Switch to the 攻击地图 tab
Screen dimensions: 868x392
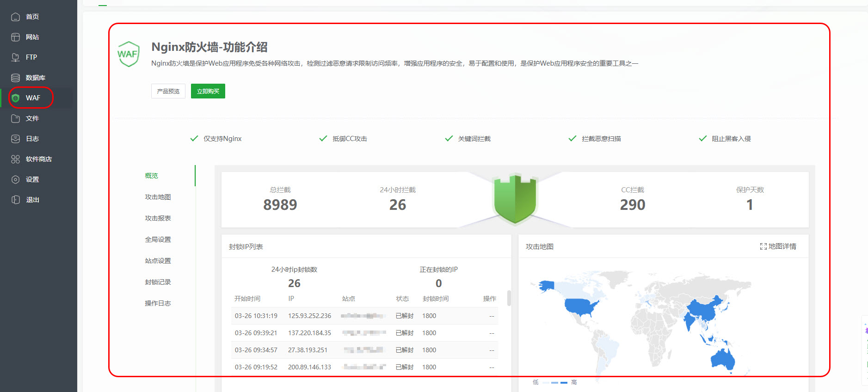(x=158, y=197)
